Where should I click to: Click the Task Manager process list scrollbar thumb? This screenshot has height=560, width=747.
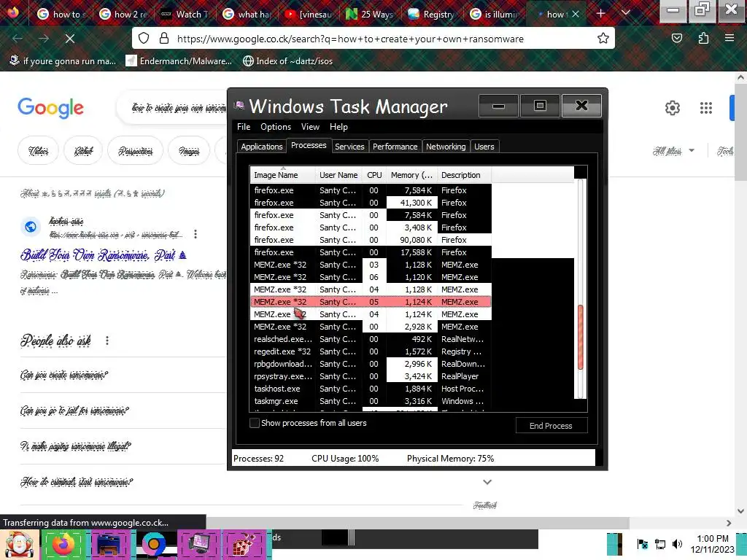(x=580, y=337)
